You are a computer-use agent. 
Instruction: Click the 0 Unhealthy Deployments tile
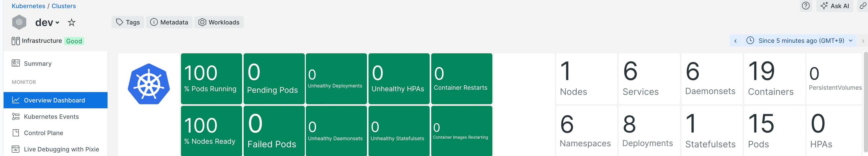click(x=336, y=79)
